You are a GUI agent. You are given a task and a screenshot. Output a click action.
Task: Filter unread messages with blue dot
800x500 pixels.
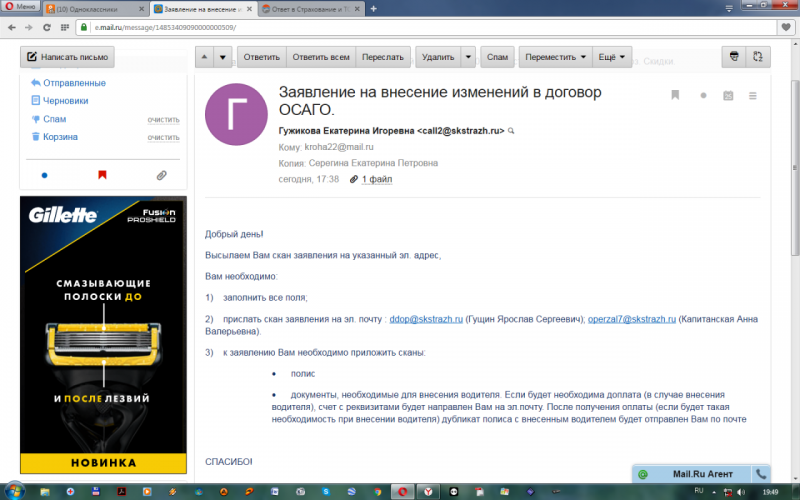tap(44, 176)
